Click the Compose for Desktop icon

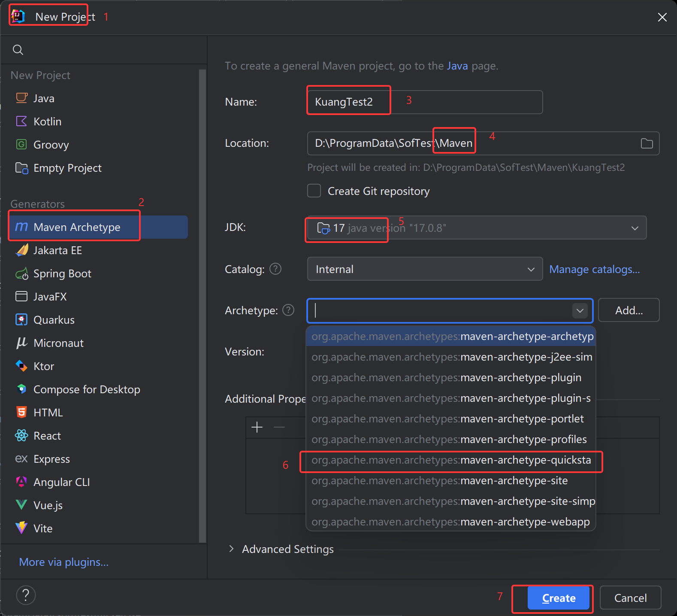[x=21, y=389]
